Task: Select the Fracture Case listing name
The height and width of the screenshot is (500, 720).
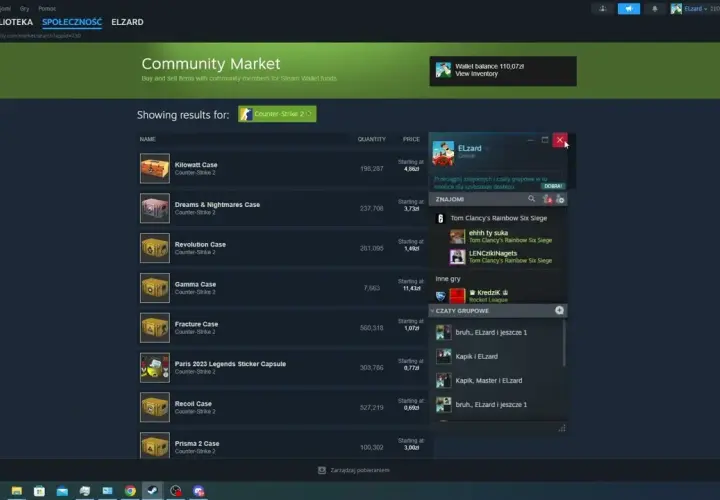Action: point(197,324)
